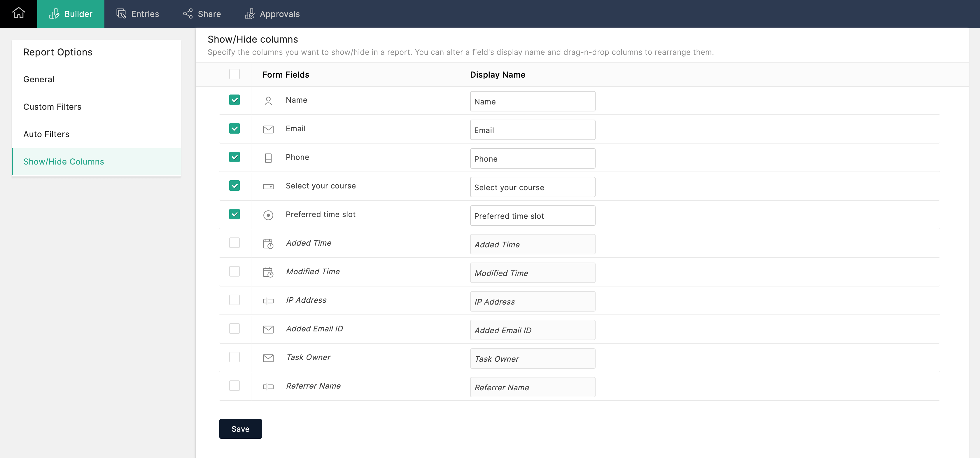980x458 pixels.
Task: Uncheck the Select your course checkbox
Action: point(234,186)
